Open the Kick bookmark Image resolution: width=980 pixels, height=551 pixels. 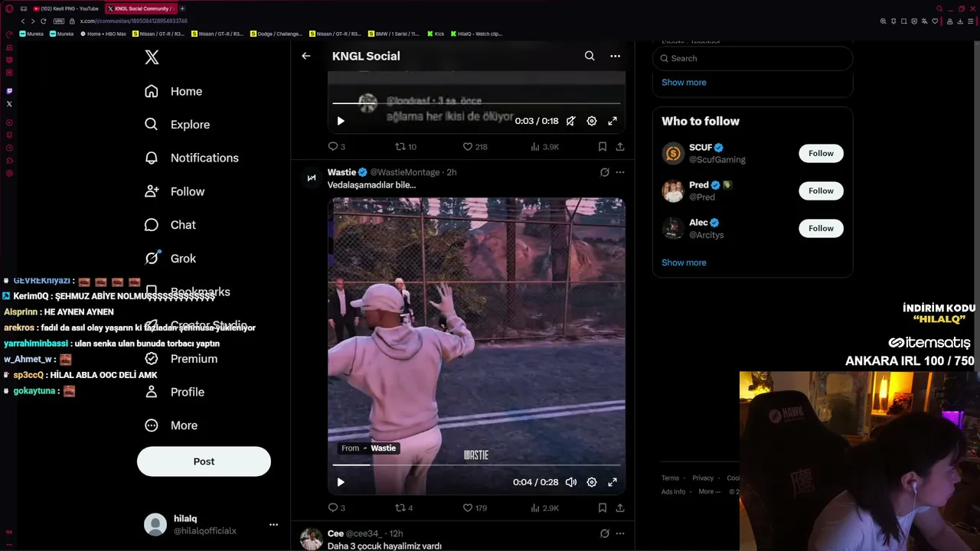click(436, 34)
